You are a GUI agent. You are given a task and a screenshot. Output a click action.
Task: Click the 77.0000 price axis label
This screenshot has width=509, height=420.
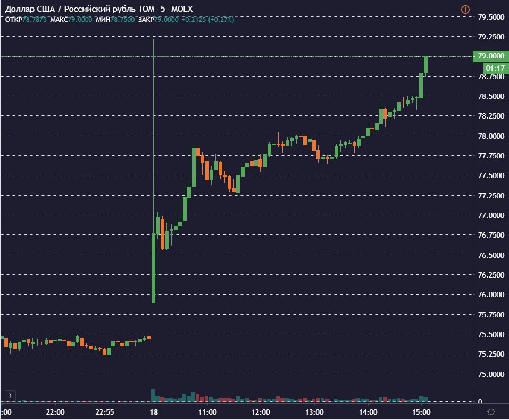point(491,215)
